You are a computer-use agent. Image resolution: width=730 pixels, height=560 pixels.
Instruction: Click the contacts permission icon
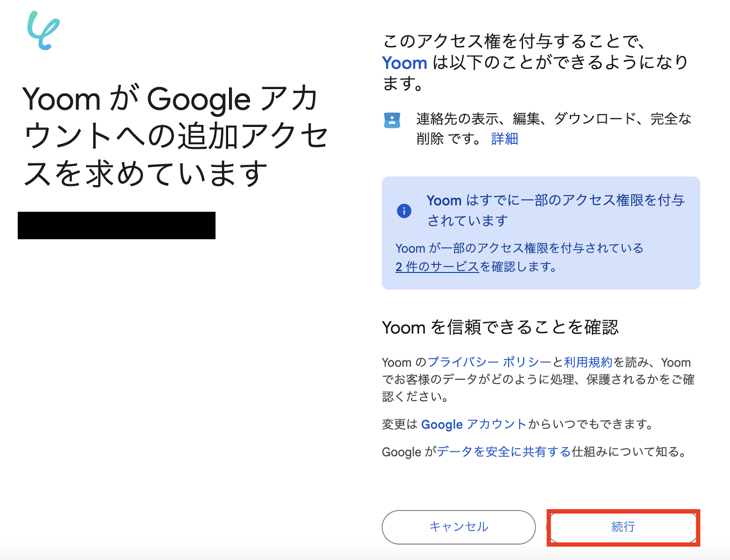[392, 120]
